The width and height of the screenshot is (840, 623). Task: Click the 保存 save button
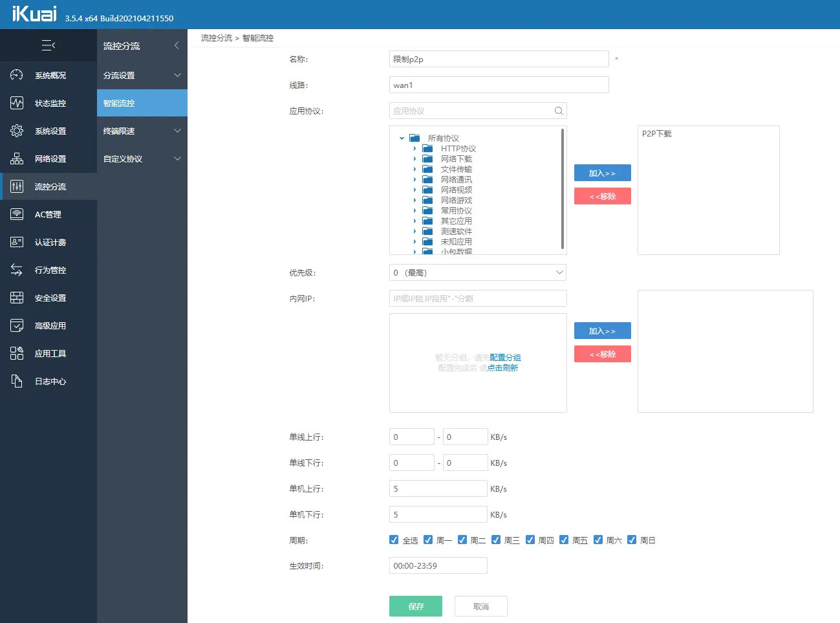(x=416, y=606)
